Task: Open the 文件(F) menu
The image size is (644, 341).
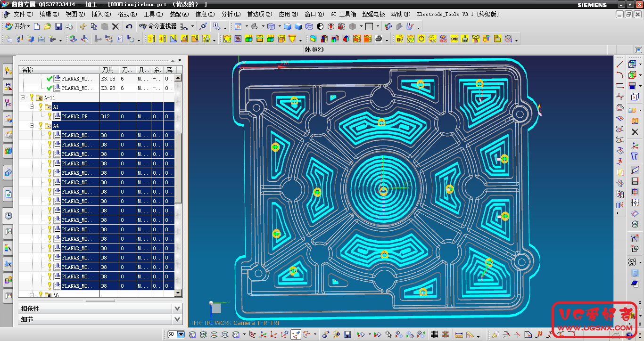Action: click(23, 14)
